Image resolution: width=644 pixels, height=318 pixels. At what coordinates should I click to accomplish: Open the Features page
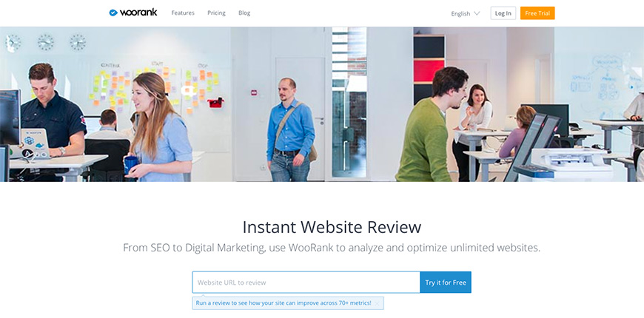tap(183, 13)
